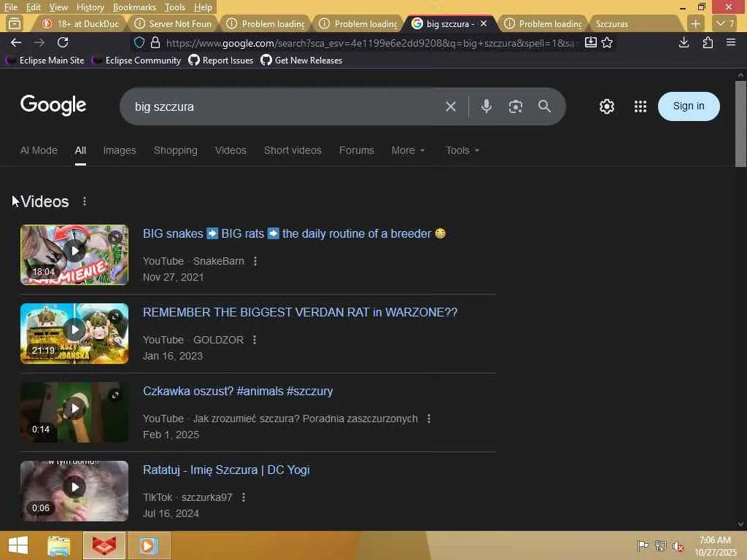The height and width of the screenshot is (560, 747).
Task: Open a new tab with plus button
Action: 695,23
